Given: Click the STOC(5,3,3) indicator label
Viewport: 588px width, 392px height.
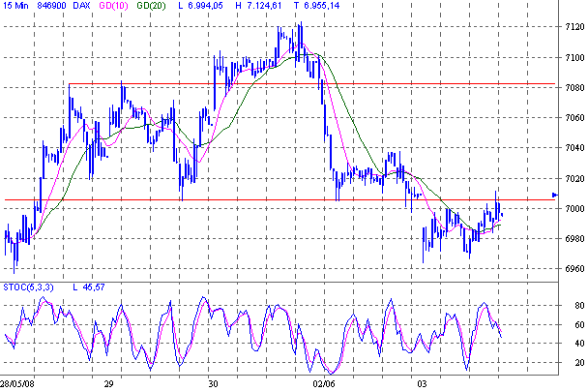Looking at the screenshot, I should [x=28, y=287].
